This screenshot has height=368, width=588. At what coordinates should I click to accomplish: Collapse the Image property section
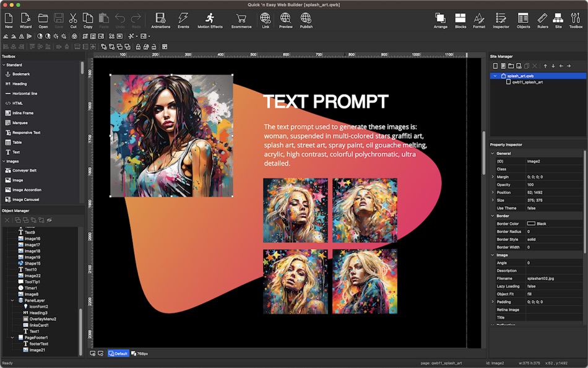493,255
